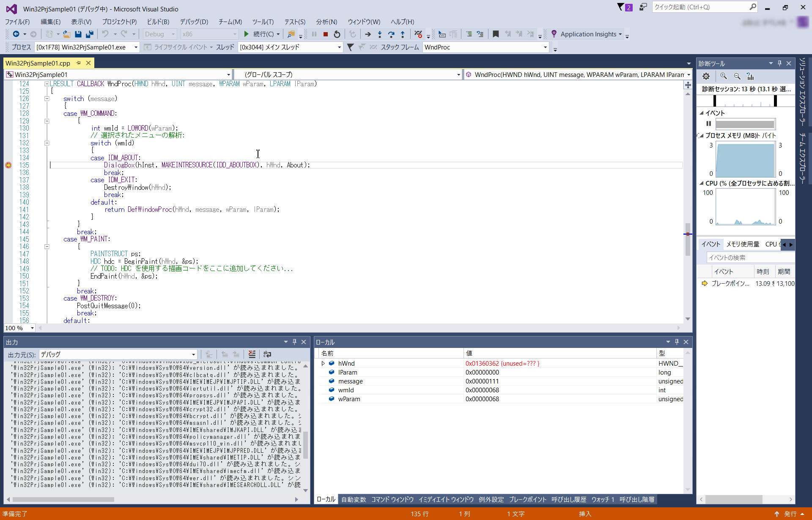Viewport: 812px width, 520px height.
Task: Click the Save All icon
Action: pyautogui.click(x=89, y=34)
